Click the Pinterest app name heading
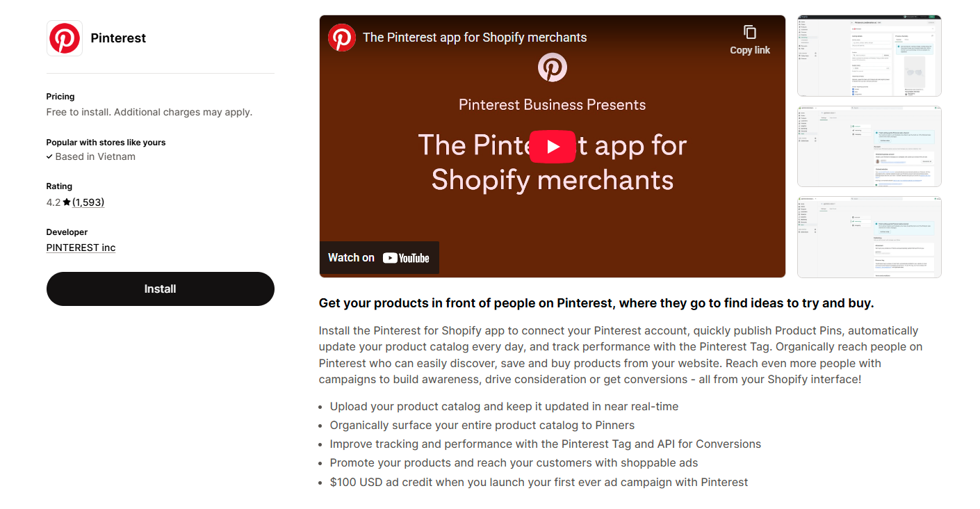980x509 pixels. (118, 38)
